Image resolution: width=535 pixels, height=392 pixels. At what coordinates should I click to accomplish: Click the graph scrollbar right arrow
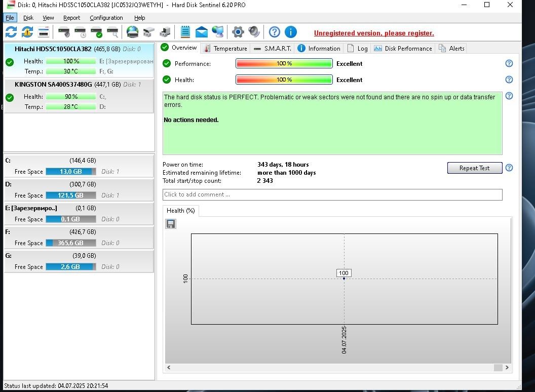507,367
